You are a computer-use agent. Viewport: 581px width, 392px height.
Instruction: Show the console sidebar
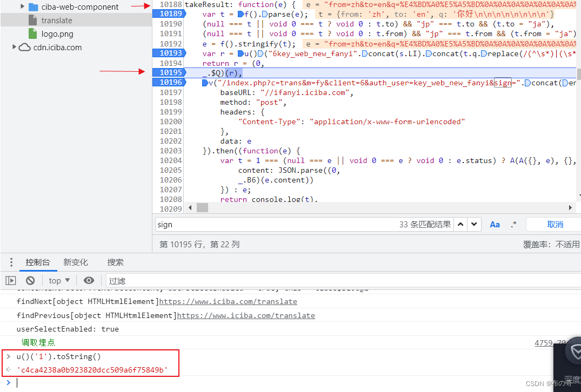click(x=11, y=281)
